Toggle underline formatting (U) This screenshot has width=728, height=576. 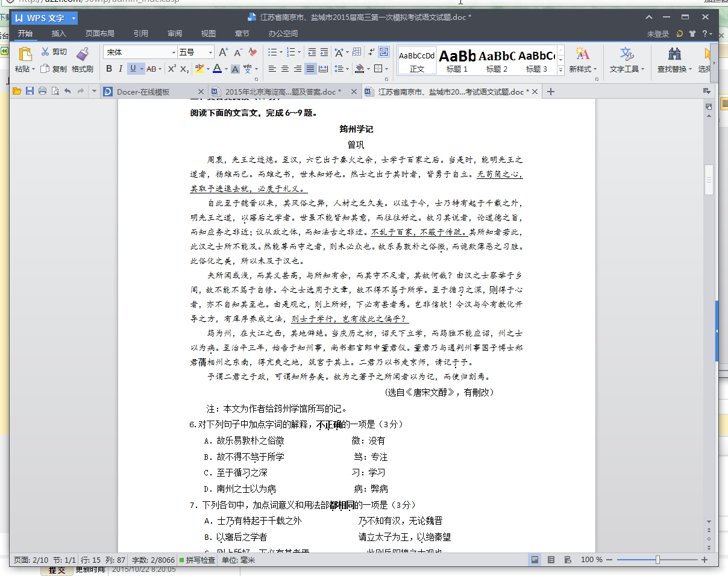point(133,69)
